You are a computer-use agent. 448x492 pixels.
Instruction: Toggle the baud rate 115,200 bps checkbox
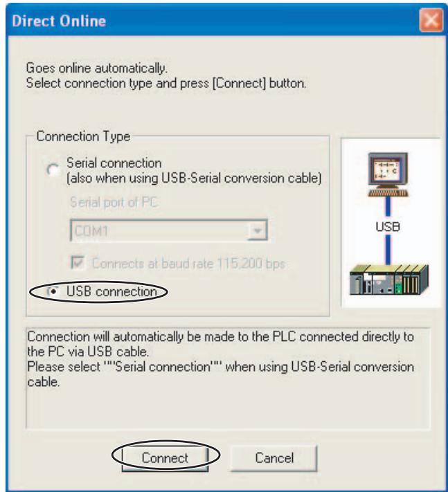(x=78, y=263)
